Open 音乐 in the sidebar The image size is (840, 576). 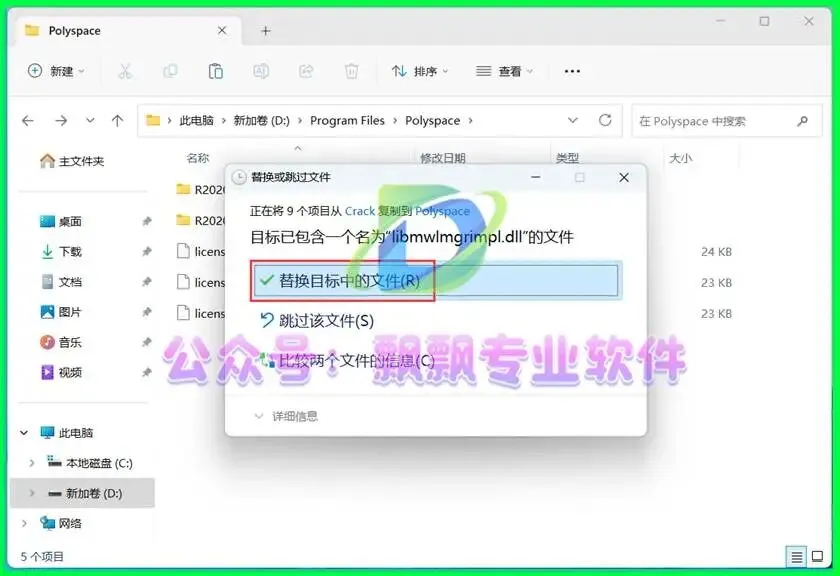coord(61,342)
